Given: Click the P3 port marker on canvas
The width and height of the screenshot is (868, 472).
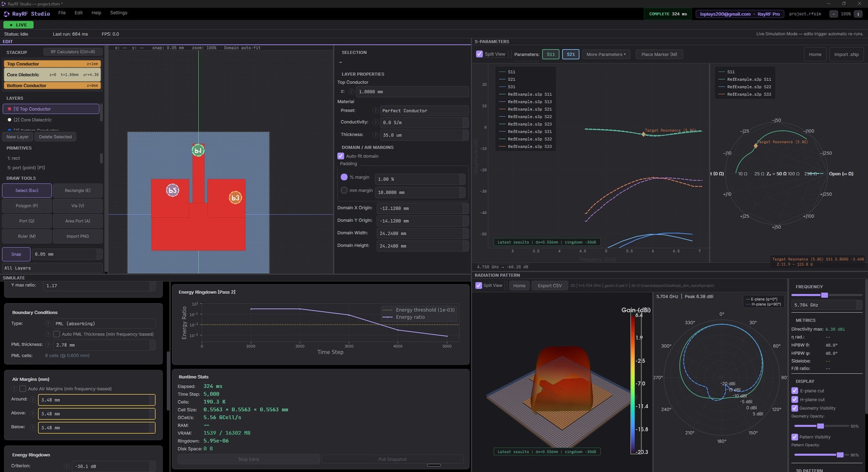Looking at the screenshot, I should (x=235, y=198).
